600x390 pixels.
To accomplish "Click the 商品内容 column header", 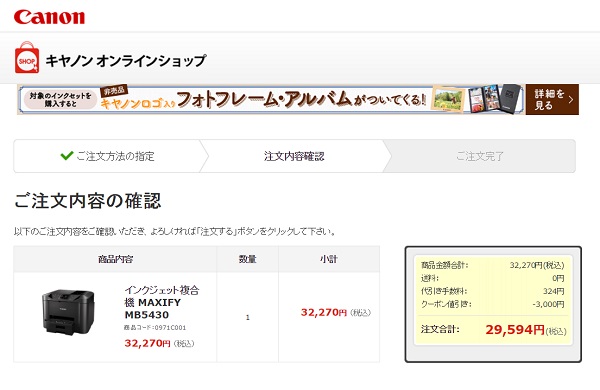I will (115, 259).
